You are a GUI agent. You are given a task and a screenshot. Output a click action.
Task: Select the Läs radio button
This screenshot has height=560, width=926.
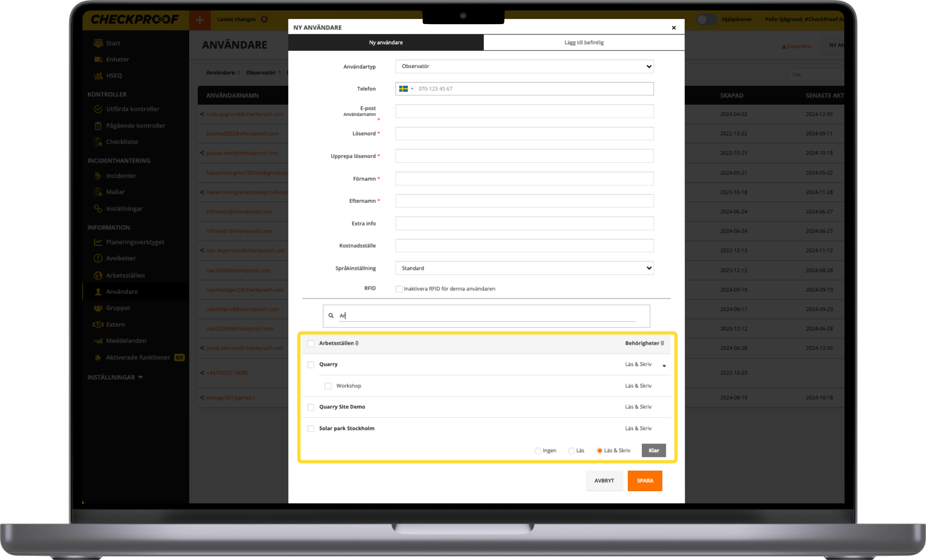(x=571, y=451)
